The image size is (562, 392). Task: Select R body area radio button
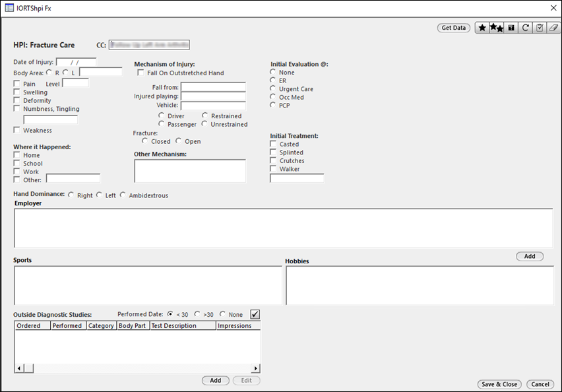pyautogui.click(x=49, y=72)
